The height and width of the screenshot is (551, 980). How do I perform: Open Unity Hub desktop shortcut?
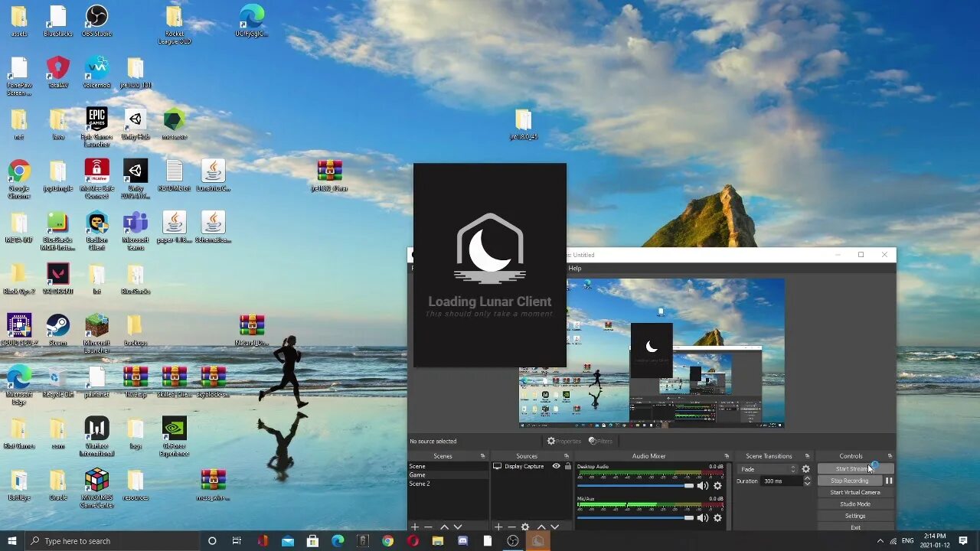pos(136,124)
